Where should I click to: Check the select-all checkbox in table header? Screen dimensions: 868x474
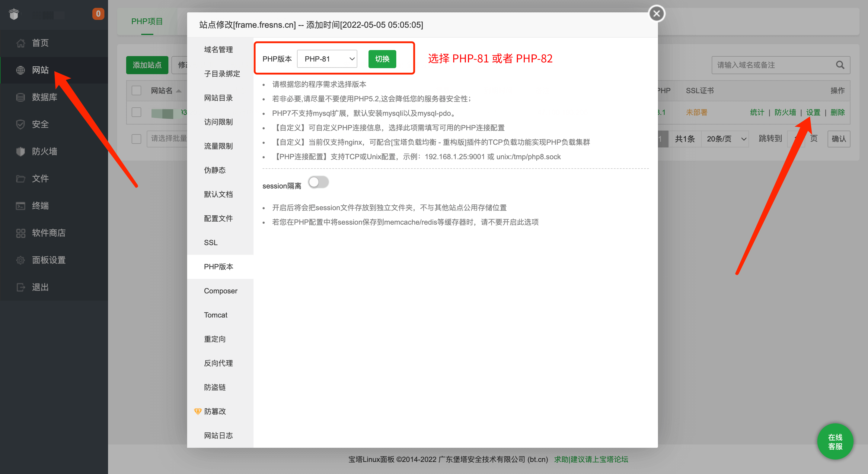tap(136, 90)
